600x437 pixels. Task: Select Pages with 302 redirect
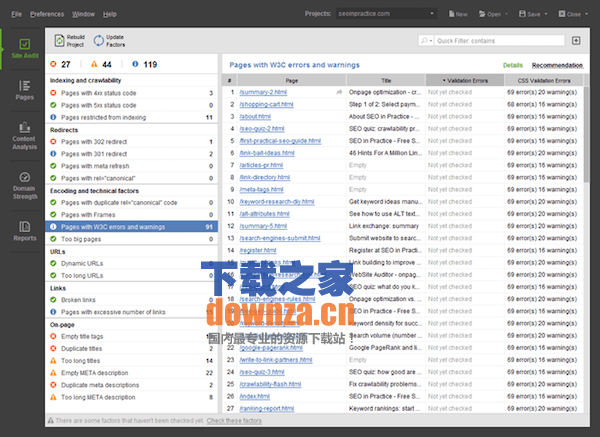[x=131, y=142]
